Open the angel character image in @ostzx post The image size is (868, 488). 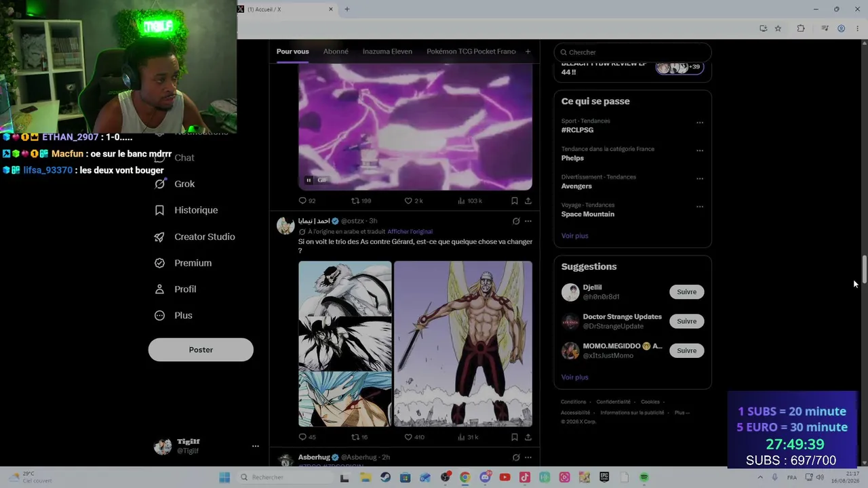463,344
